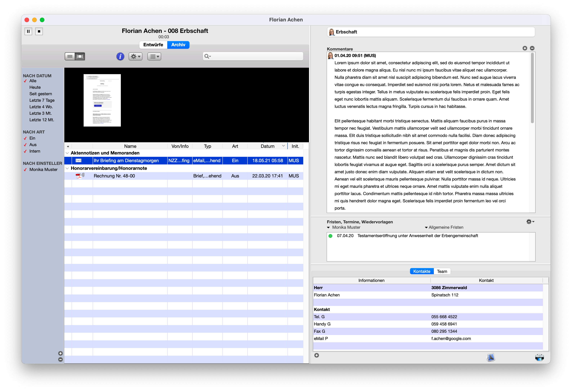The height and width of the screenshot is (392, 572).
Task: Switch to the Entwürfe tab
Action: (153, 45)
